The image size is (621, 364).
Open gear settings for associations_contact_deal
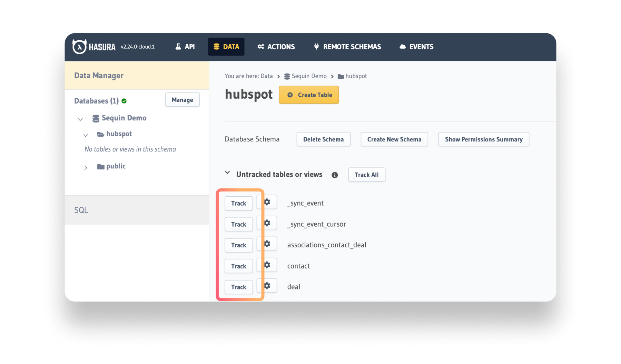267,244
